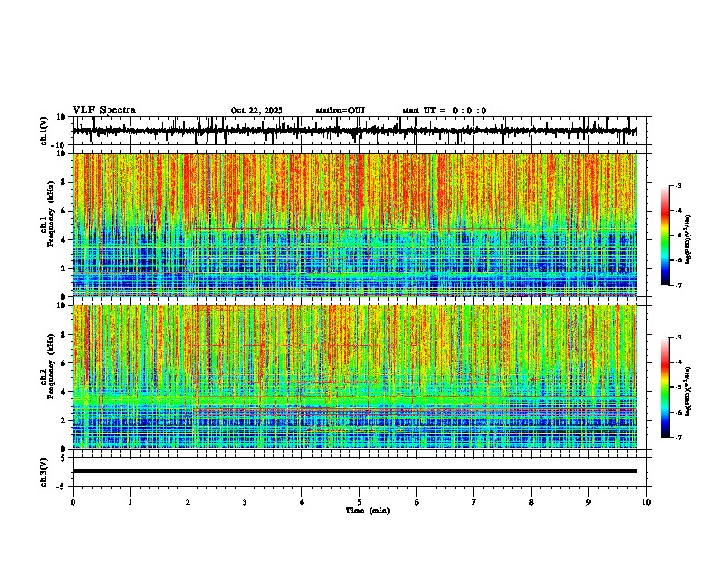Click the '4' kHz tick on ch.2 axis
This screenshot has height=563, width=728.
click(64, 392)
